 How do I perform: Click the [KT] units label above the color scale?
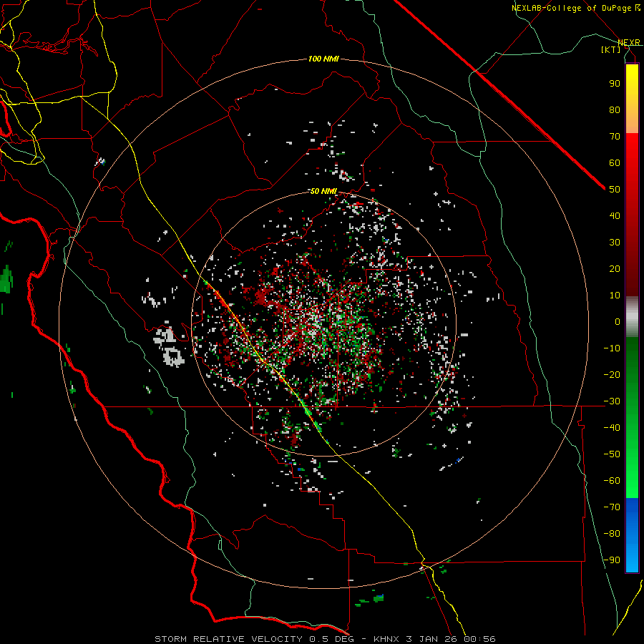[611, 49]
